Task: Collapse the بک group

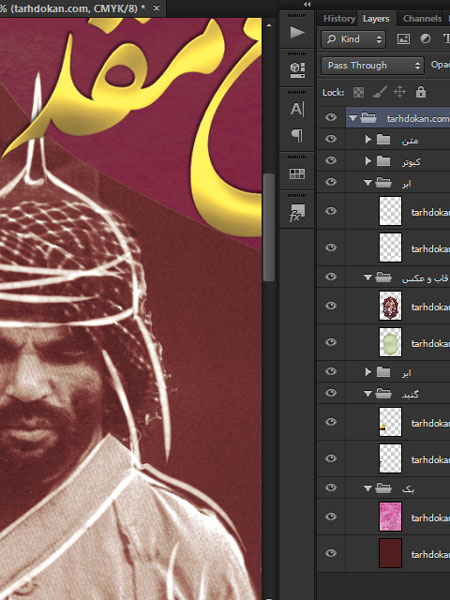Action: 368,488
